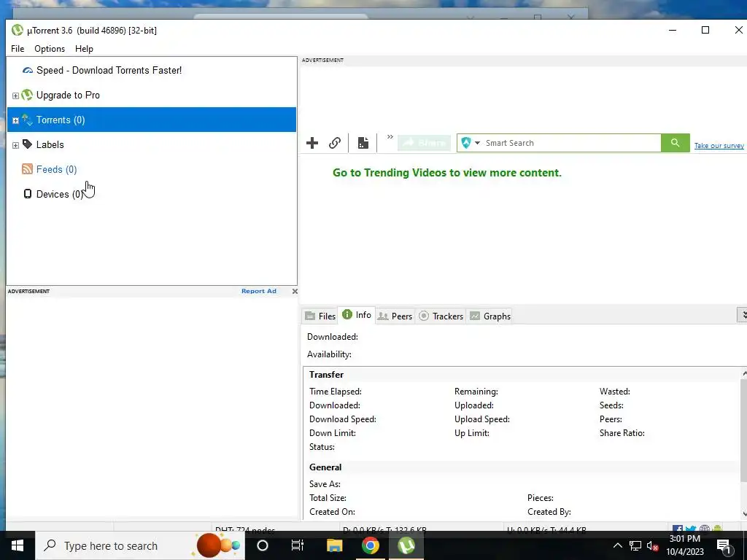
Task: Click the Android icon in status bar
Action: (x=718, y=529)
